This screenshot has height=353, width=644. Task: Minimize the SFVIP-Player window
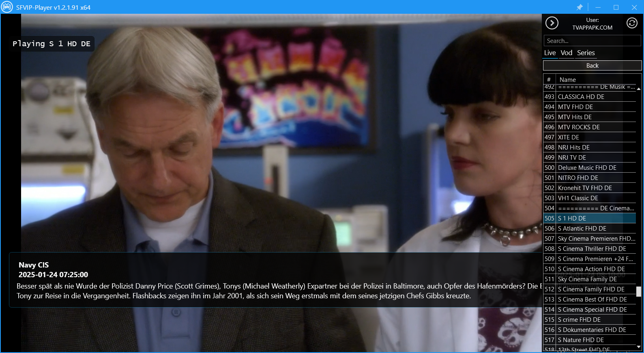598,7
